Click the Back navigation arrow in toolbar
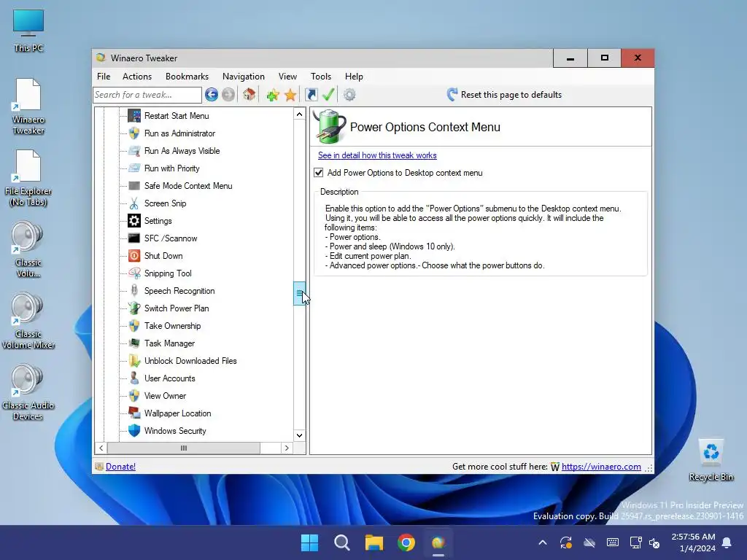747x560 pixels. pos(212,95)
